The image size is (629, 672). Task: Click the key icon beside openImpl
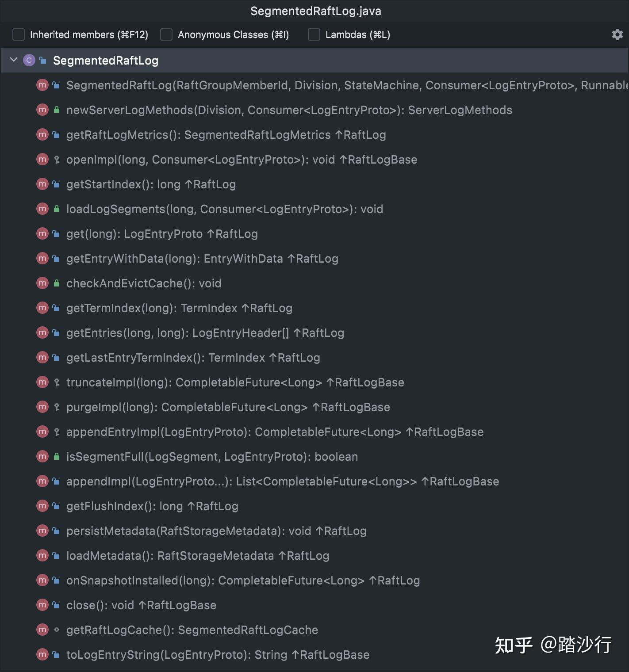(x=55, y=159)
